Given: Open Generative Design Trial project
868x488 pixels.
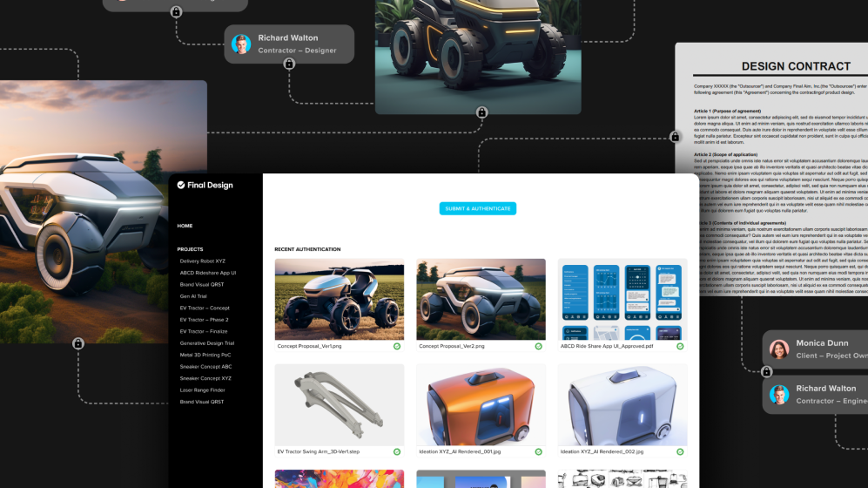Looking at the screenshot, I should [x=207, y=342].
